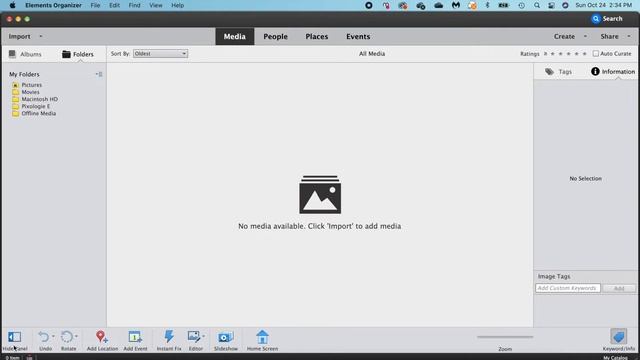Click the Offline Media folder icon

[x=16, y=113]
